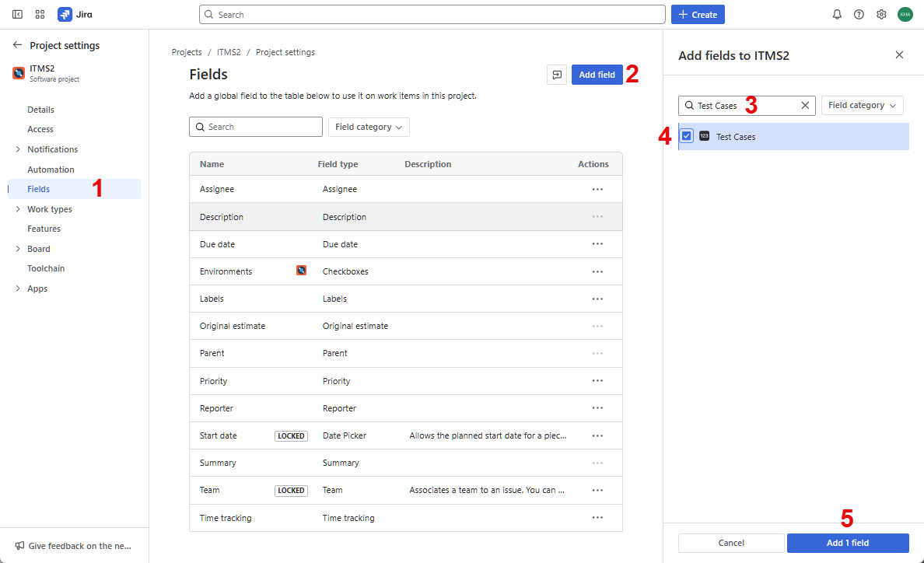Close the Add fields to ITMS2 panel
This screenshot has width=924, height=563.
(899, 54)
